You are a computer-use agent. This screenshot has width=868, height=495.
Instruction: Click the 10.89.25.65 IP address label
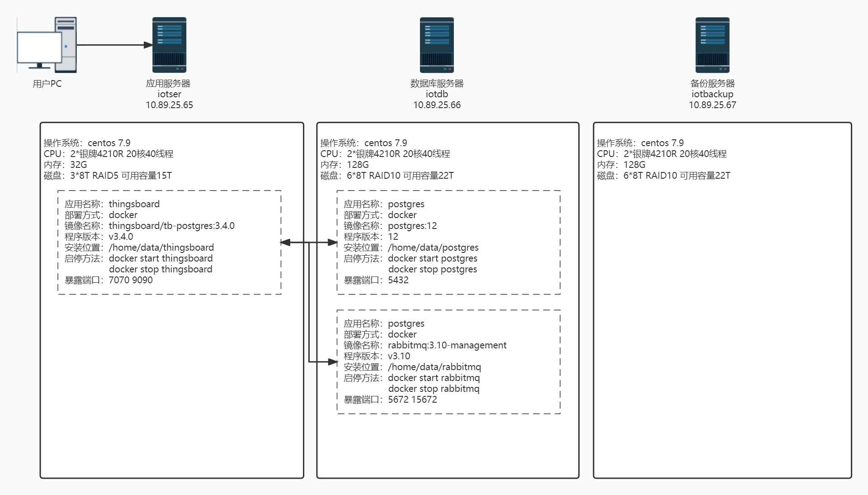169,105
